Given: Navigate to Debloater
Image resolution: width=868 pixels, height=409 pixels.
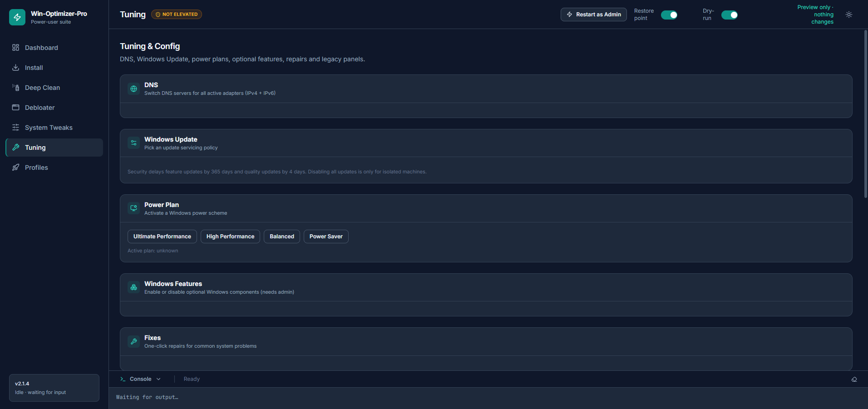Looking at the screenshot, I should [x=54, y=108].
